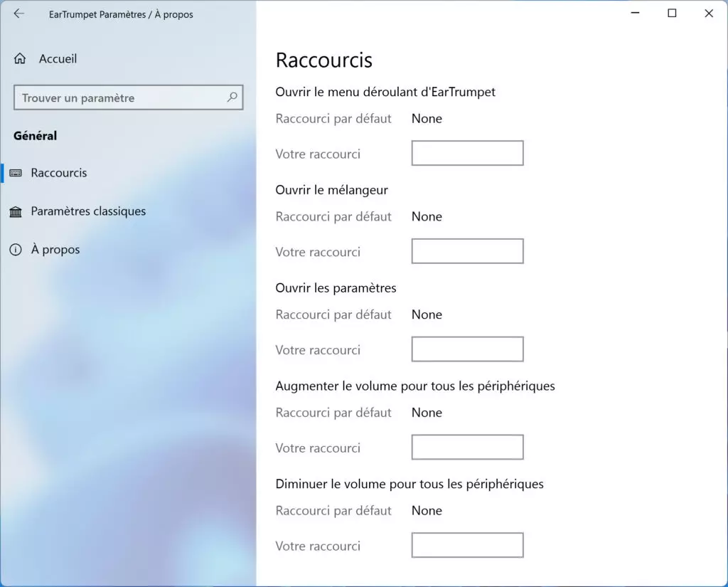Switch to Paramètres classiques section
The height and width of the screenshot is (587, 728).
coord(88,211)
